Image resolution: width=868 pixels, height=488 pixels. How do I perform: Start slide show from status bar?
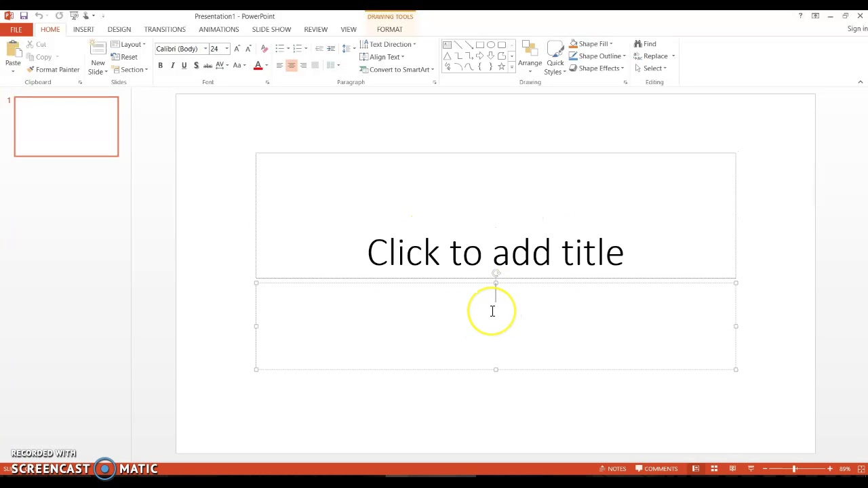coord(751,468)
